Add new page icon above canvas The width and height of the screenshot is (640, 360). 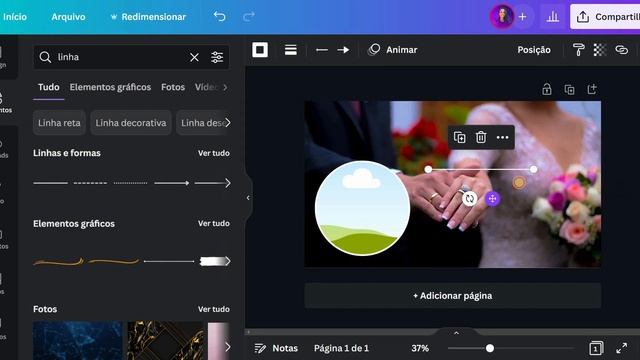pos(592,89)
